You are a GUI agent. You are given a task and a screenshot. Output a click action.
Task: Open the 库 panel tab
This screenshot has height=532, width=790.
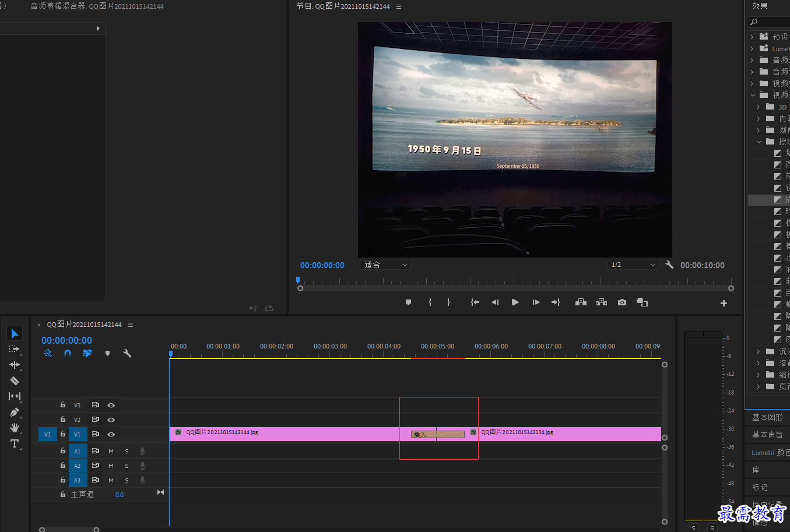pos(756,470)
